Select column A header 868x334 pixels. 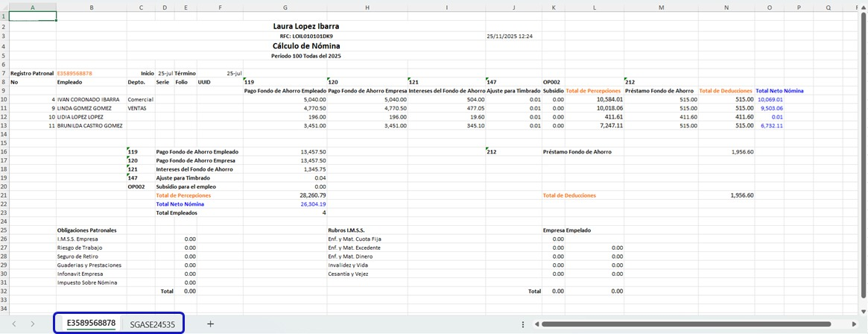point(33,7)
